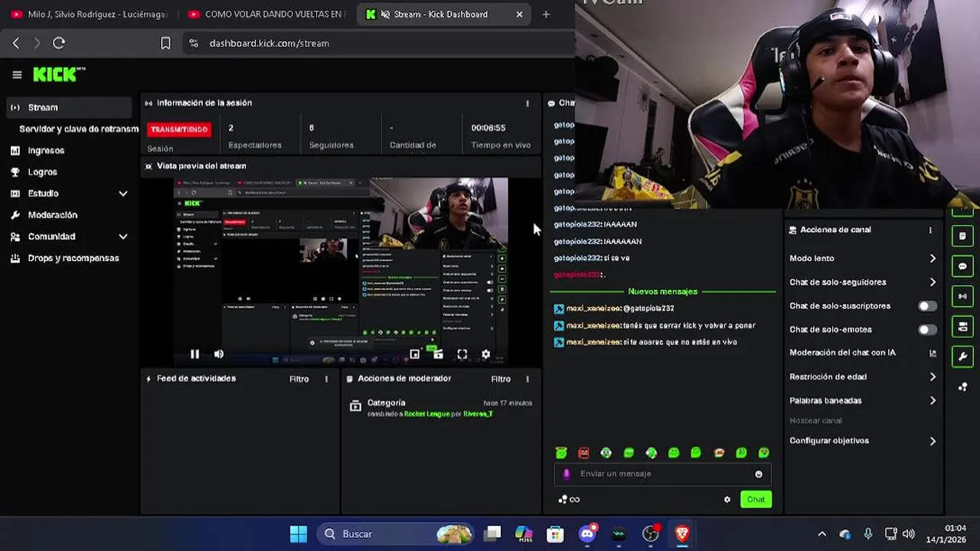Click the purple microphone icon in message field
The width and height of the screenshot is (980, 551).
click(x=567, y=474)
